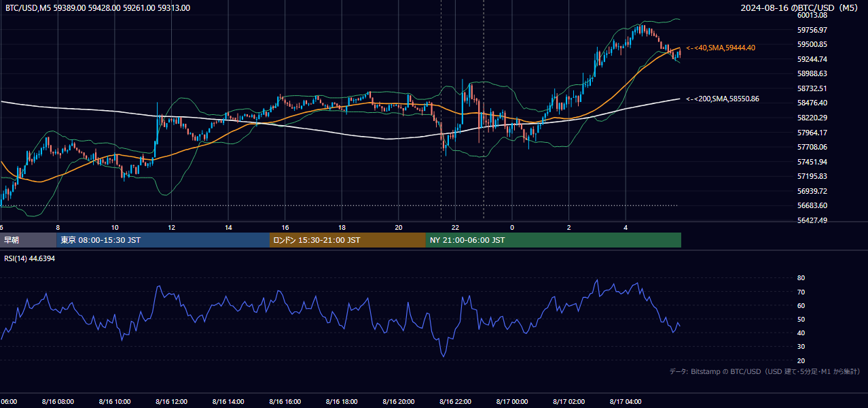Click hour label 12 under price chart
The width and height of the screenshot is (868, 408).
pyautogui.click(x=171, y=227)
